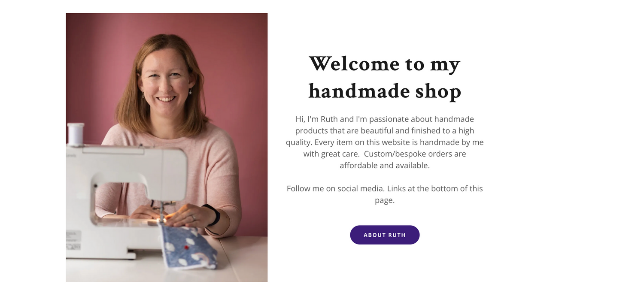Click the sewing machine label sticker
This screenshot has height=299, width=644.
click(73, 240)
